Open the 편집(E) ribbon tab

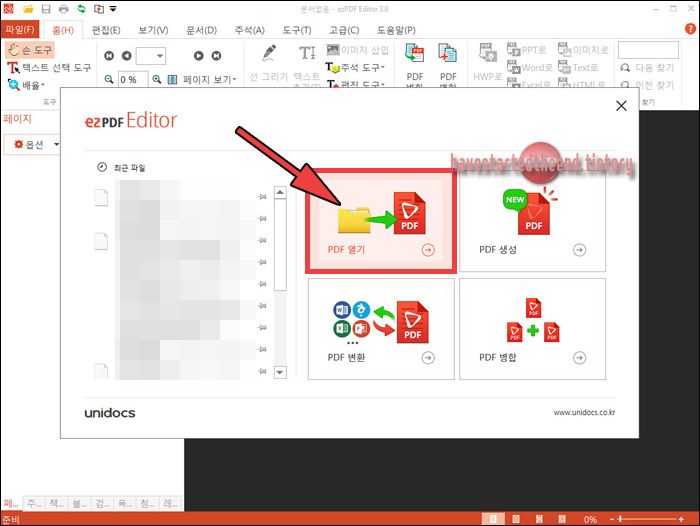(x=106, y=30)
